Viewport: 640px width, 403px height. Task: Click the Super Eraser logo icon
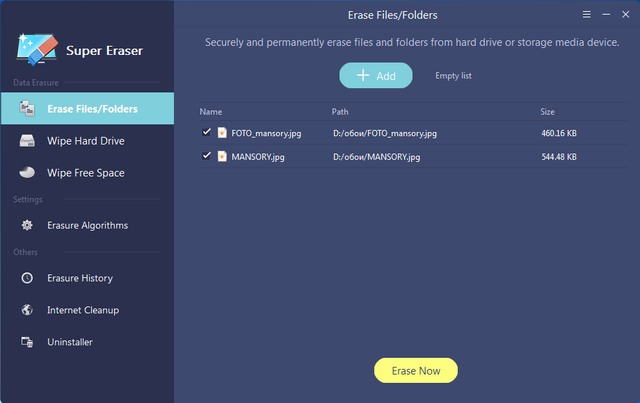(x=37, y=47)
